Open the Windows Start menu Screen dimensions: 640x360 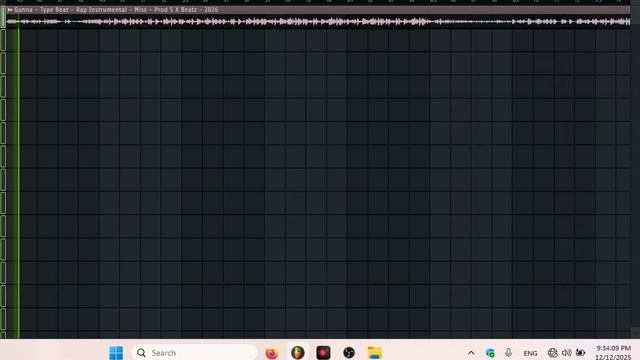(x=116, y=353)
